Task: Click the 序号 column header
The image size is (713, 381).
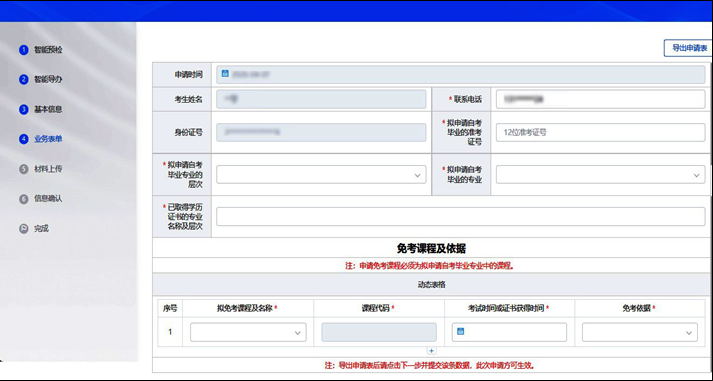Action: point(170,308)
